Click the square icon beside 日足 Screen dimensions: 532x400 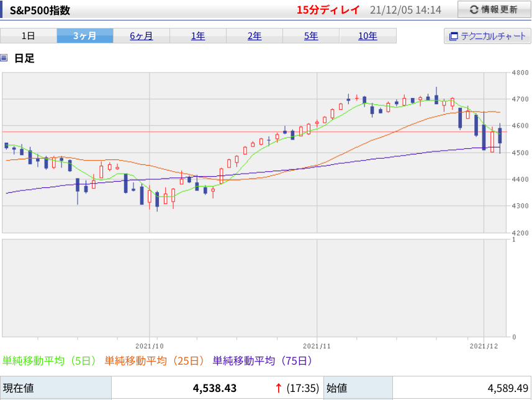pos(4,58)
